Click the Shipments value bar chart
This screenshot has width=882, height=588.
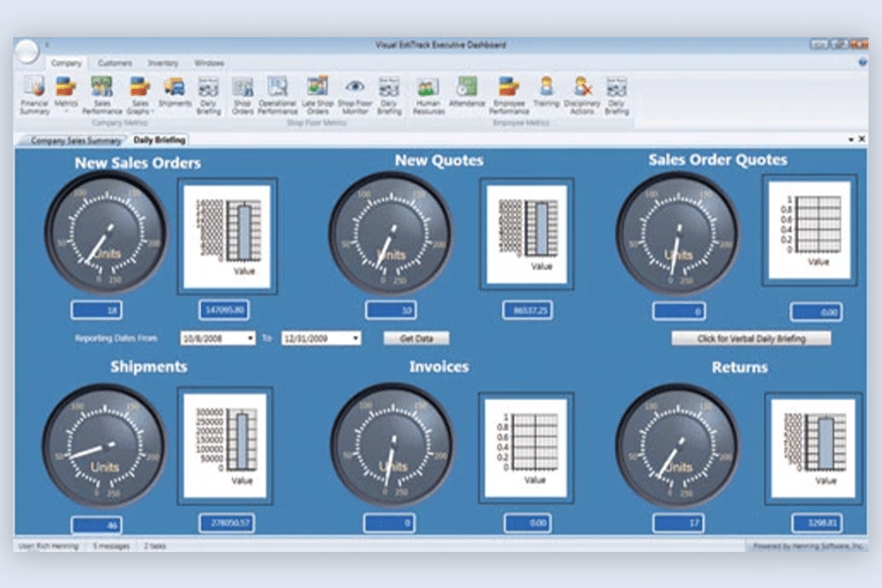pyautogui.click(x=225, y=446)
